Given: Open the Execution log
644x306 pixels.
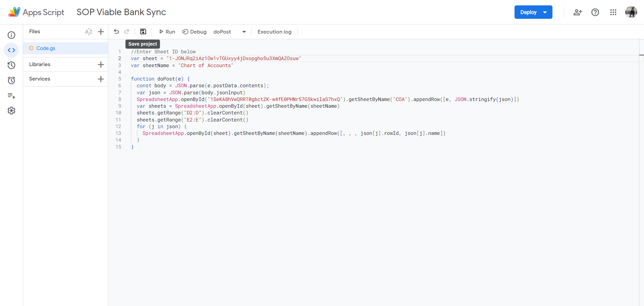Looking at the screenshot, I should [x=274, y=32].
